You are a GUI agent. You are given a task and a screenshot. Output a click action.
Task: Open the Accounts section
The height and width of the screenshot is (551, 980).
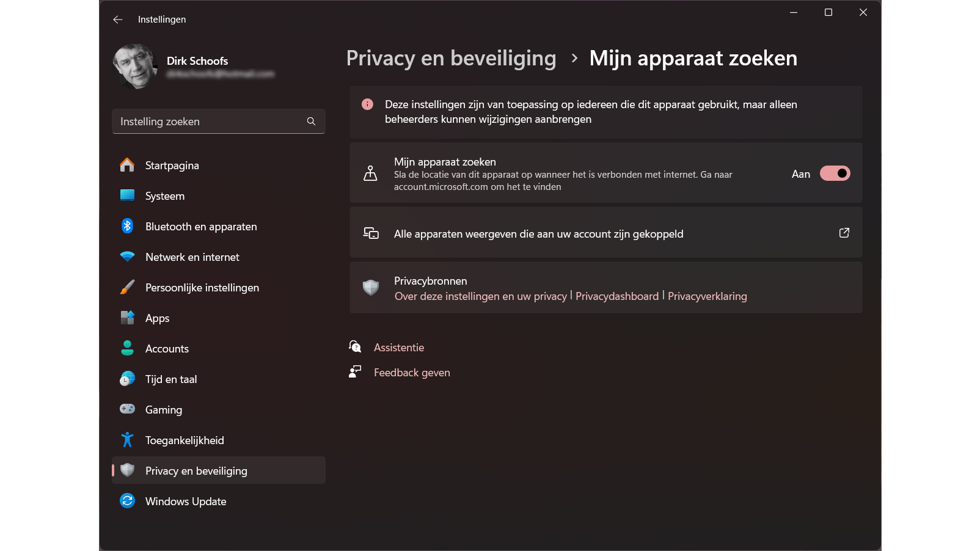[x=167, y=349]
